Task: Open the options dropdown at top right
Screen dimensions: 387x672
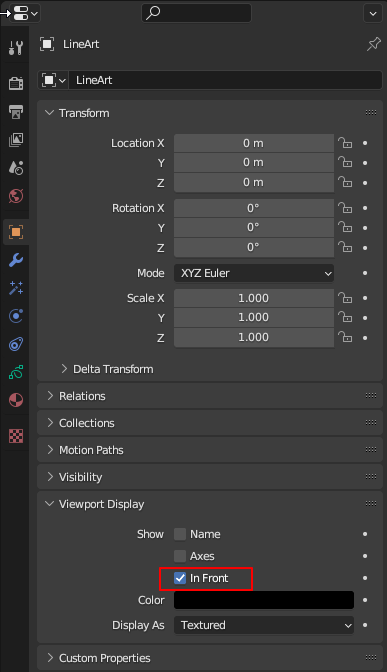Action: [373, 13]
